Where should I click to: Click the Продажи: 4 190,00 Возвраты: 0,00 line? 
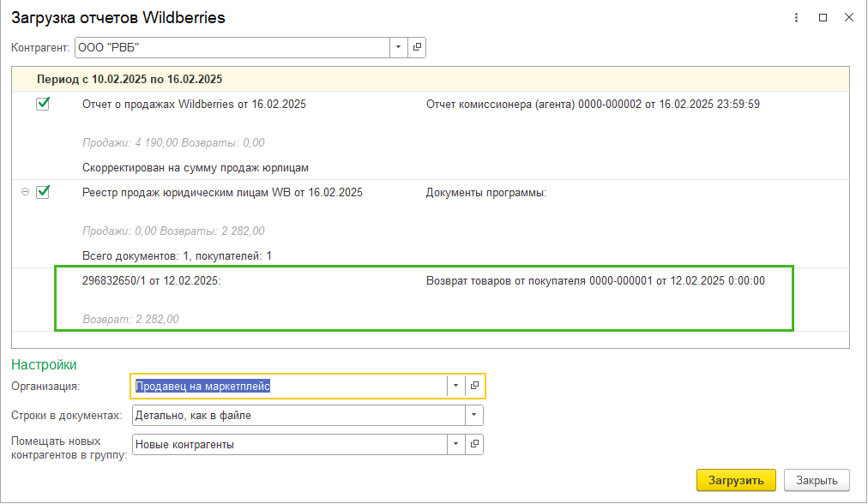(x=173, y=143)
